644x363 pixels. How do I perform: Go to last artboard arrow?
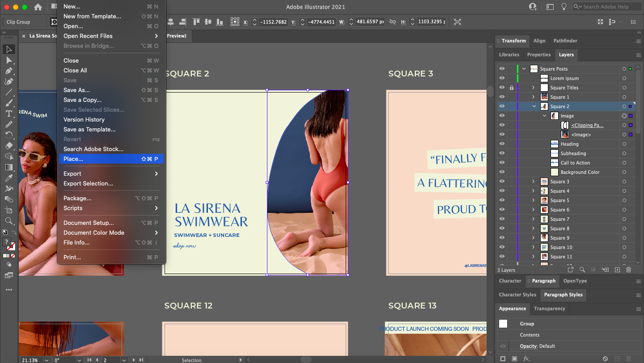[x=141, y=360]
